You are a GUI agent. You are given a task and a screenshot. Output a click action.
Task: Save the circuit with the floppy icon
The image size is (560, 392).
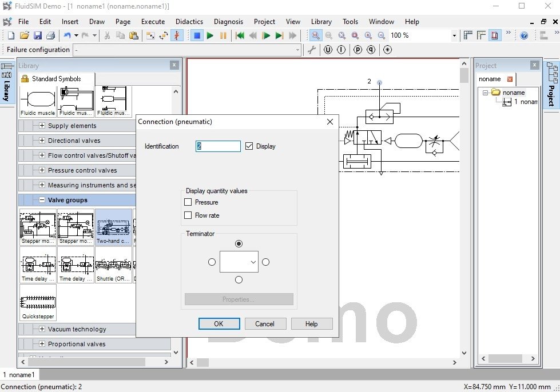click(x=38, y=35)
